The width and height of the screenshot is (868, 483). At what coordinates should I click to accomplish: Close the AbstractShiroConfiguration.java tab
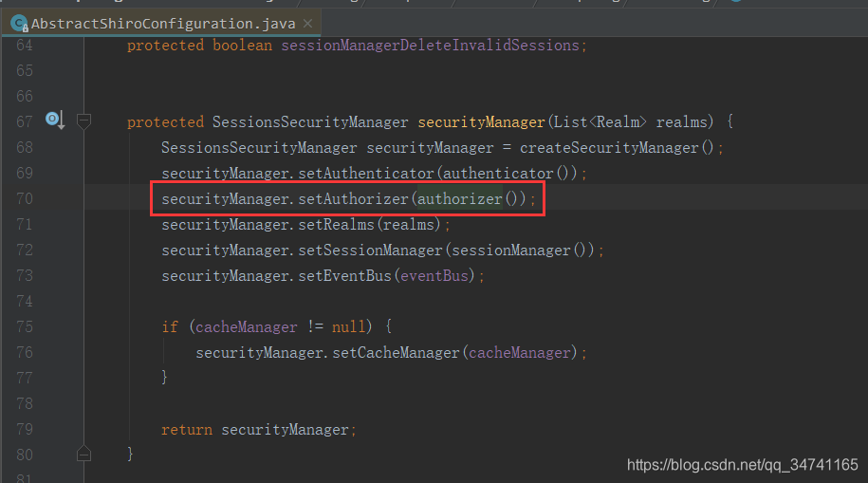(x=307, y=24)
